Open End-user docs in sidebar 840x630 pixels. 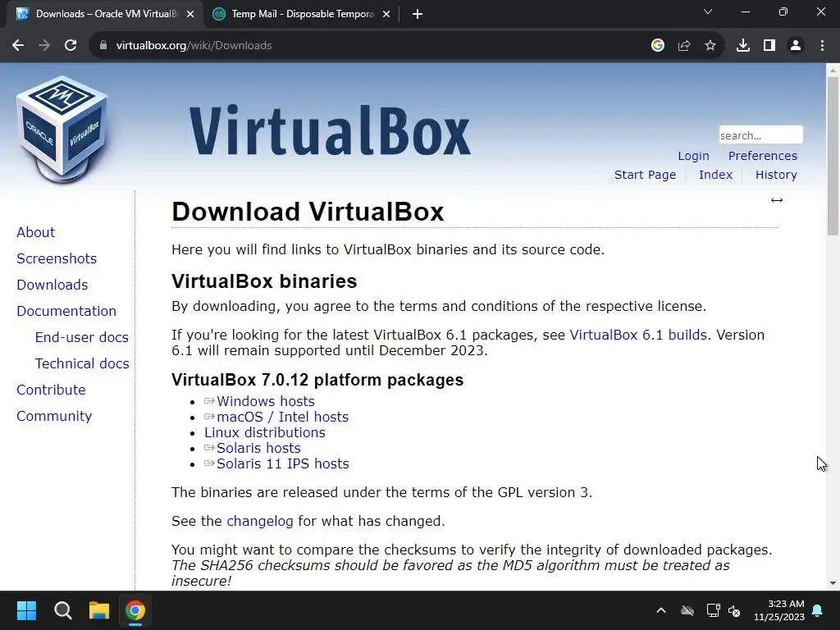click(81, 337)
